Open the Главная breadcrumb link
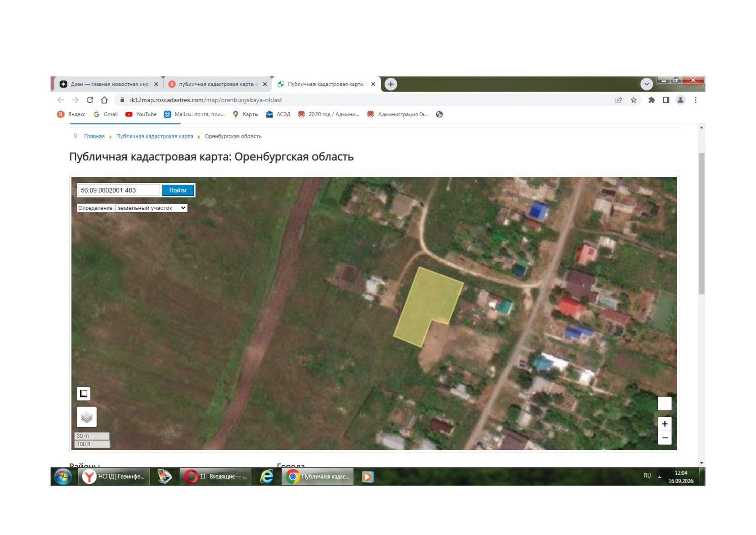756x535 pixels. (94, 136)
